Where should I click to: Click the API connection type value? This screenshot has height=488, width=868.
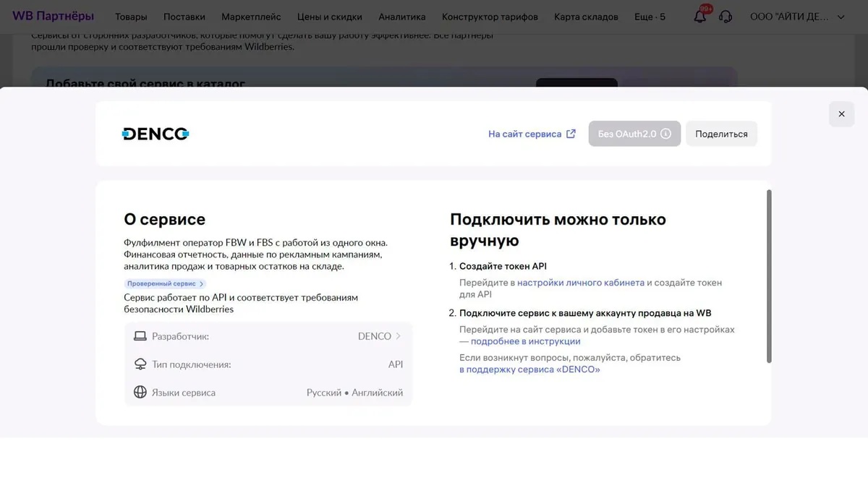pyautogui.click(x=396, y=364)
